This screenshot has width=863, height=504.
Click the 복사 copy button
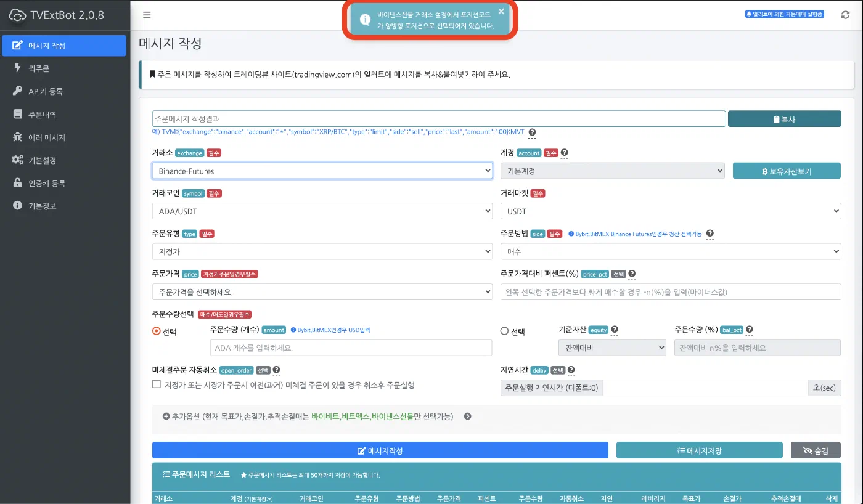784,119
